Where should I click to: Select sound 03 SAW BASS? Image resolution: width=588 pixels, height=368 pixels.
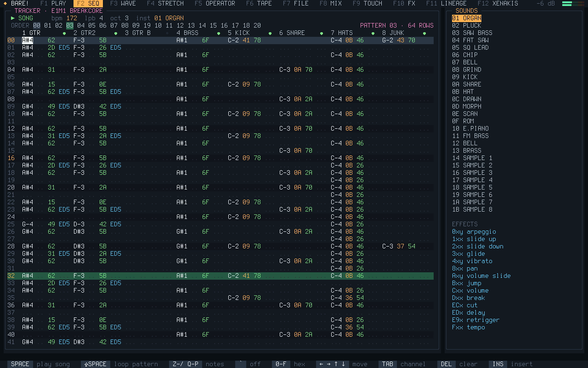pyautogui.click(x=472, y=33)
